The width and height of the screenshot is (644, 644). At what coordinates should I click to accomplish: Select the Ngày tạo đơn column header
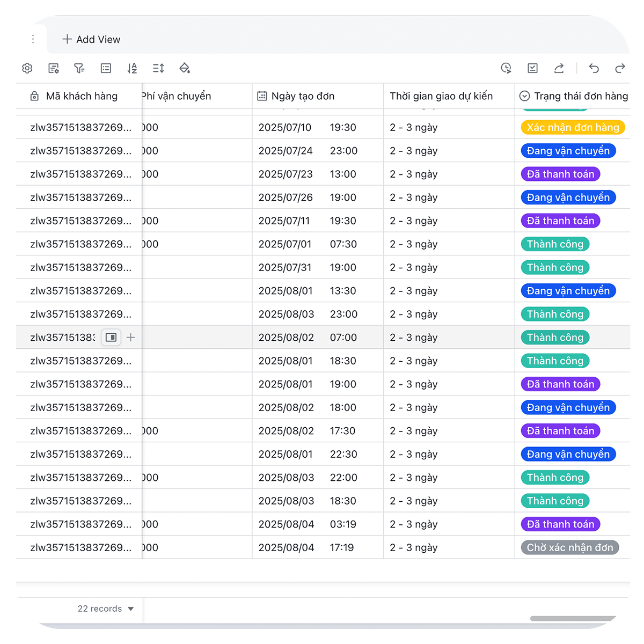click(303, 96)
